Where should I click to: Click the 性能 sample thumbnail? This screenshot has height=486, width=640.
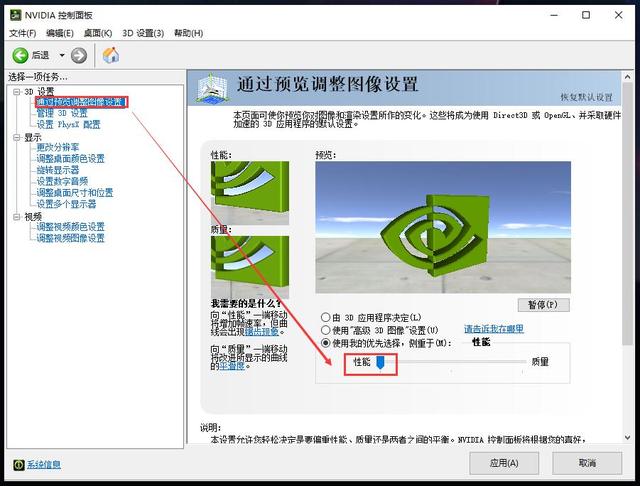250,193
